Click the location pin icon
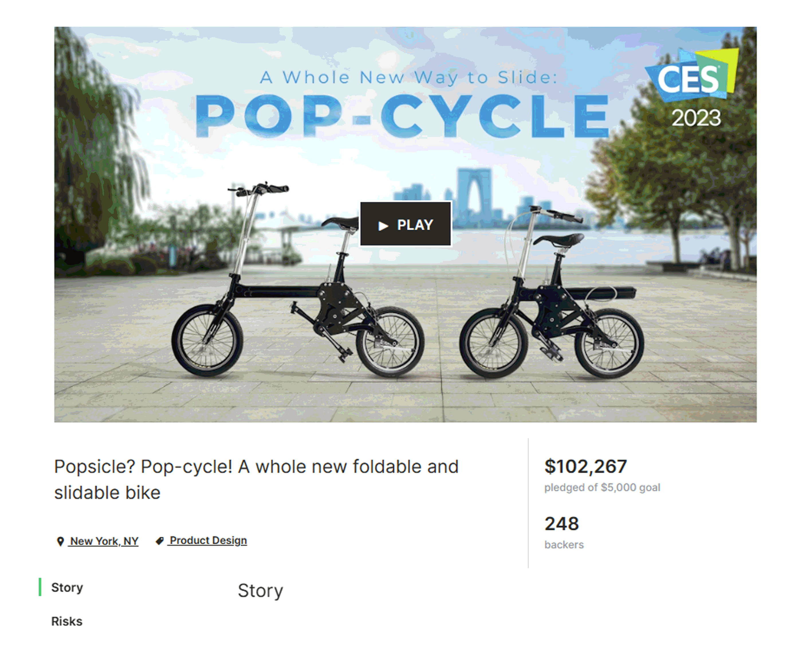Screen dimensions: 812x650 60,541
